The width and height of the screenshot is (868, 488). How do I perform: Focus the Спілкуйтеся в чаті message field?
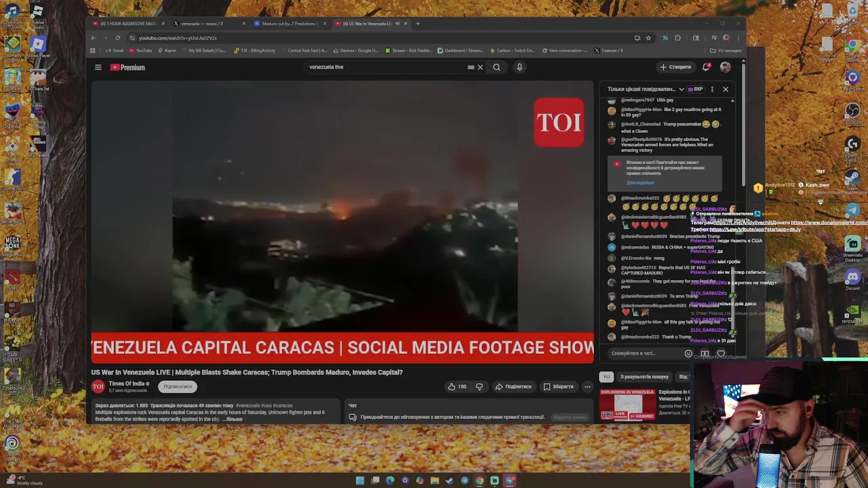pos(644,353)
